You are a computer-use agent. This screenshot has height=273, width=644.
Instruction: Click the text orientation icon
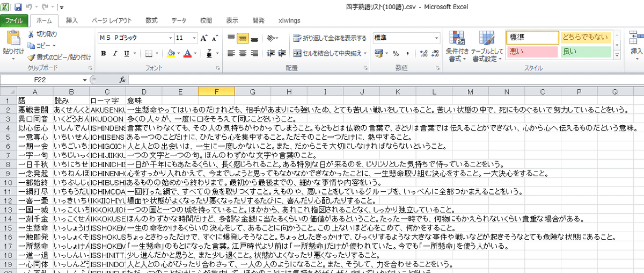[x=270, y=38]
